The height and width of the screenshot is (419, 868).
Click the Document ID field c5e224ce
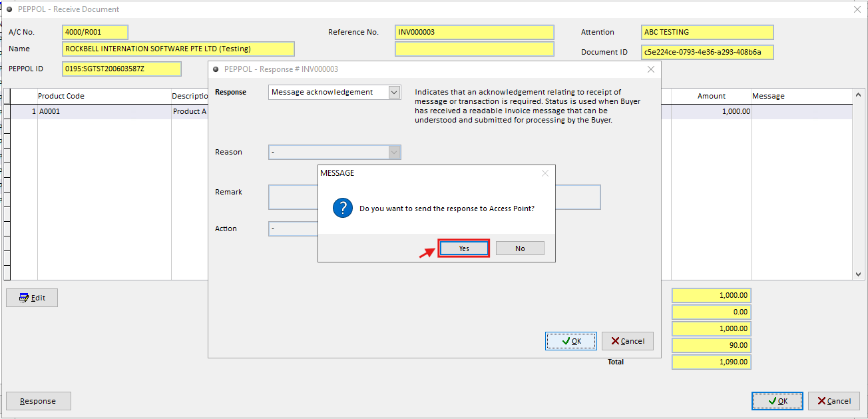pos(708,52)
